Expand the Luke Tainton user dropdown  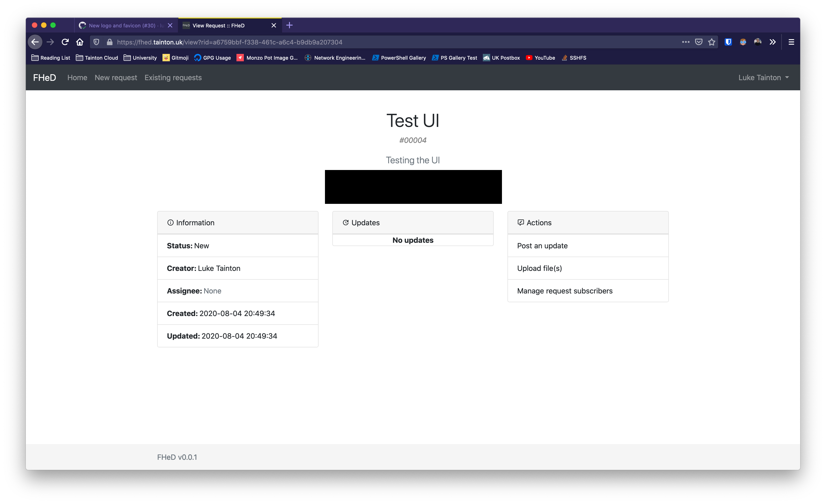click(x=763, y=77)
